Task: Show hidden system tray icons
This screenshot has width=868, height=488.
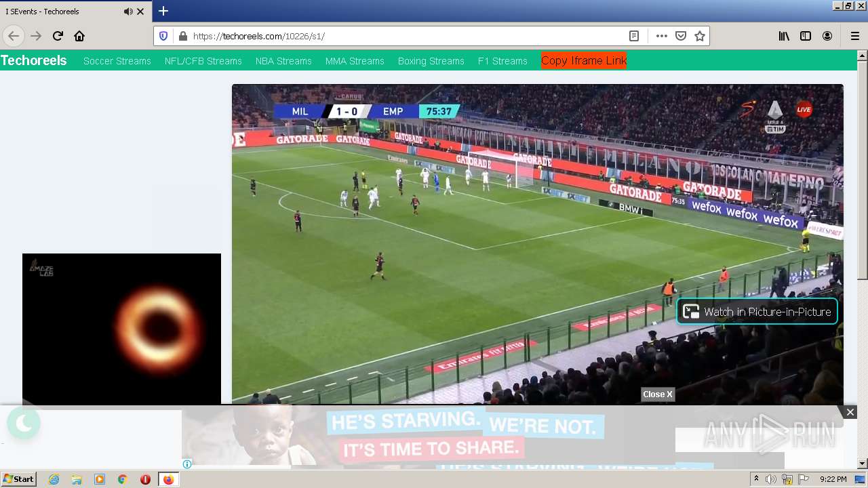Action: point(756,479)
